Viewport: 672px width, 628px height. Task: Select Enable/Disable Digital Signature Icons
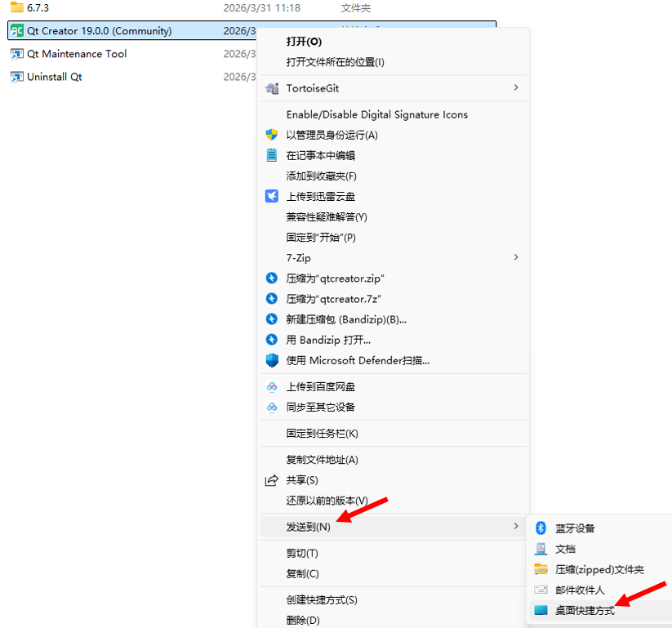click(376, 114)
